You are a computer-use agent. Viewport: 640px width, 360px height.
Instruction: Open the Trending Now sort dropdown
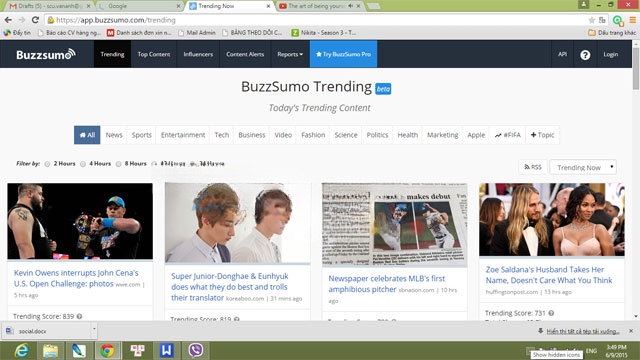[583, 167]
